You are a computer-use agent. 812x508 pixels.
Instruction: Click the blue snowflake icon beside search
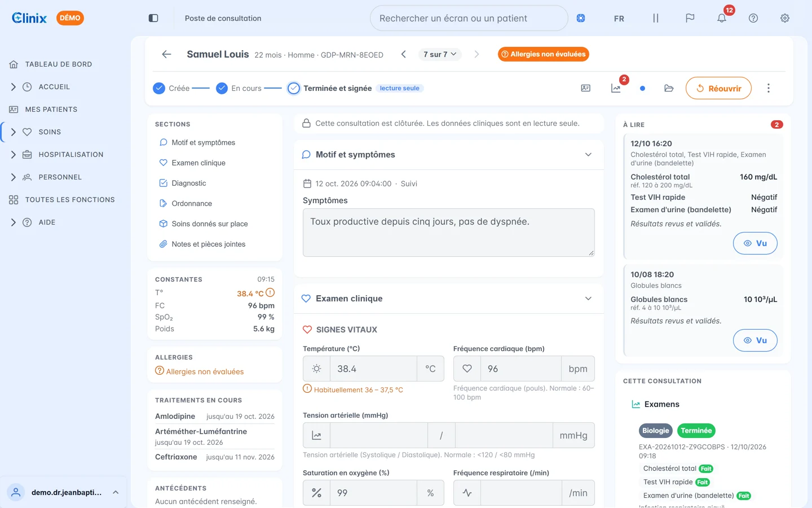tap(581, 18)
